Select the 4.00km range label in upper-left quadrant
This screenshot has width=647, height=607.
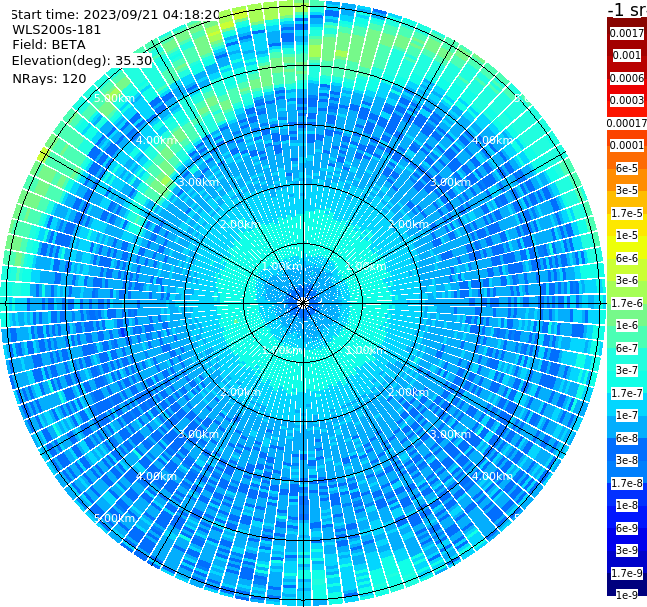pyautogui.click(x=156, y=140)
